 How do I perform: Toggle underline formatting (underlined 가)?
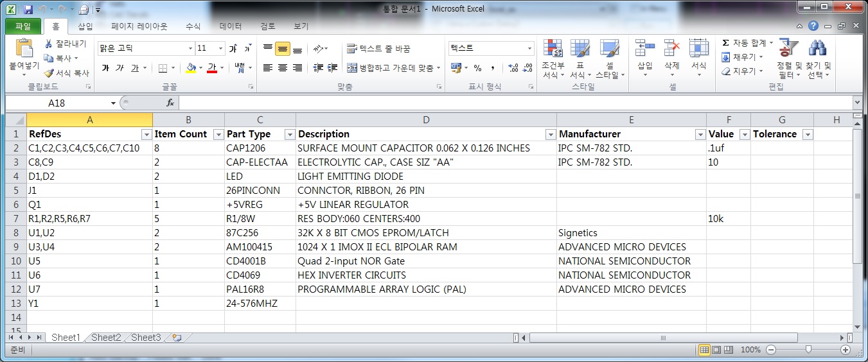coord(135,68)
